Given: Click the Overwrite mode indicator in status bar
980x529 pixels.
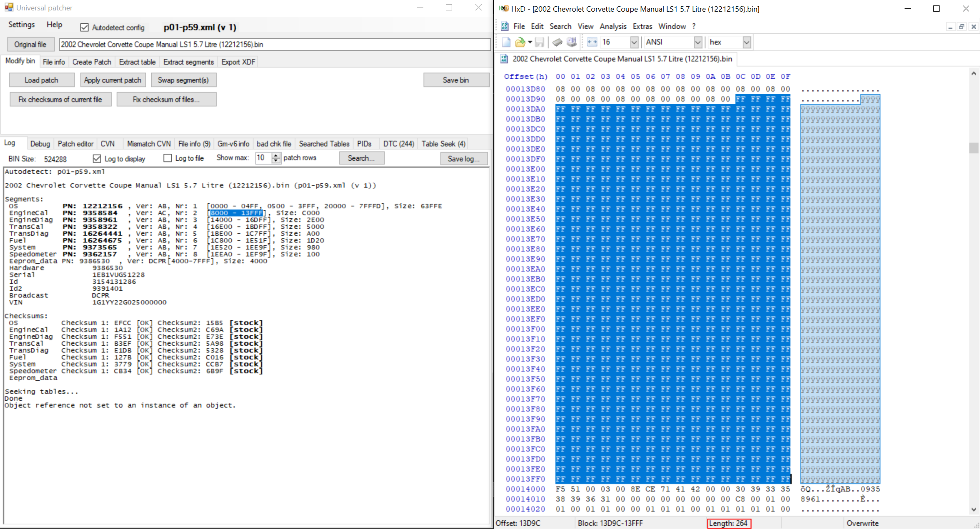Looking at the screenshot, I should (862, 523).
